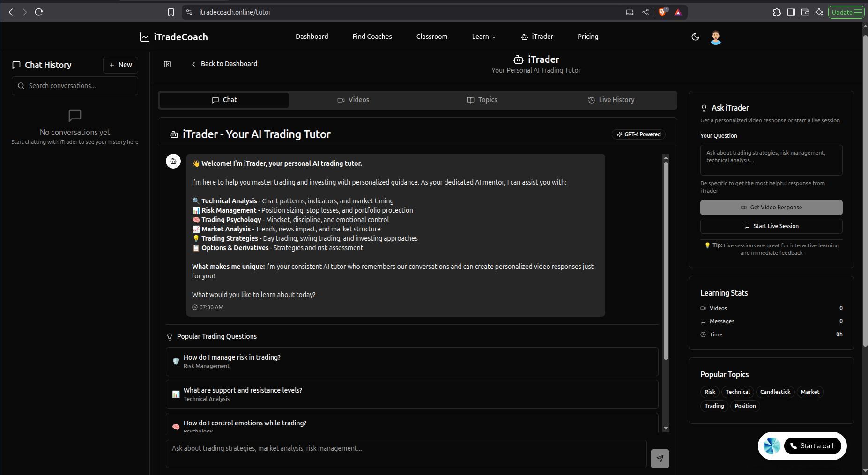The width and height of the screenshot is (868, 475).
Task: Click the browser forward arrow
Action: pos(25,12)
